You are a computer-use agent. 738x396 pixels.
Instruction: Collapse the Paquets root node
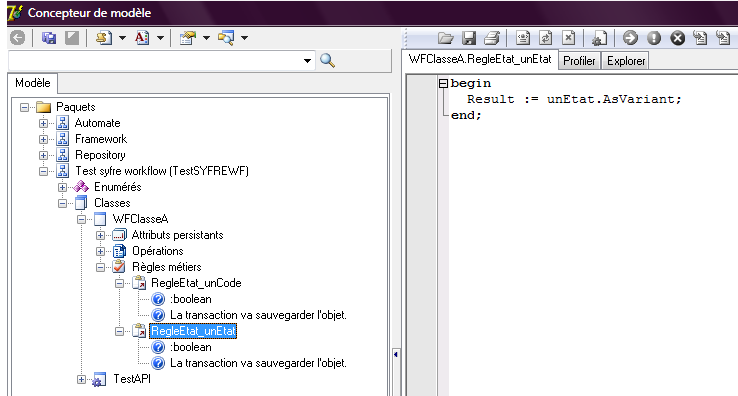pos(24,107)
